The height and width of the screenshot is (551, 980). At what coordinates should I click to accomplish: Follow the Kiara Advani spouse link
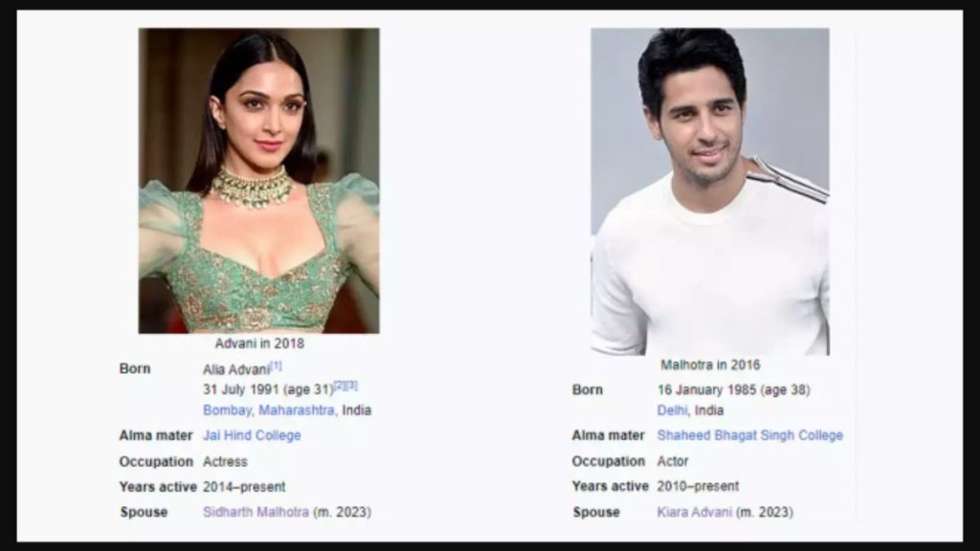coord(694,513)
